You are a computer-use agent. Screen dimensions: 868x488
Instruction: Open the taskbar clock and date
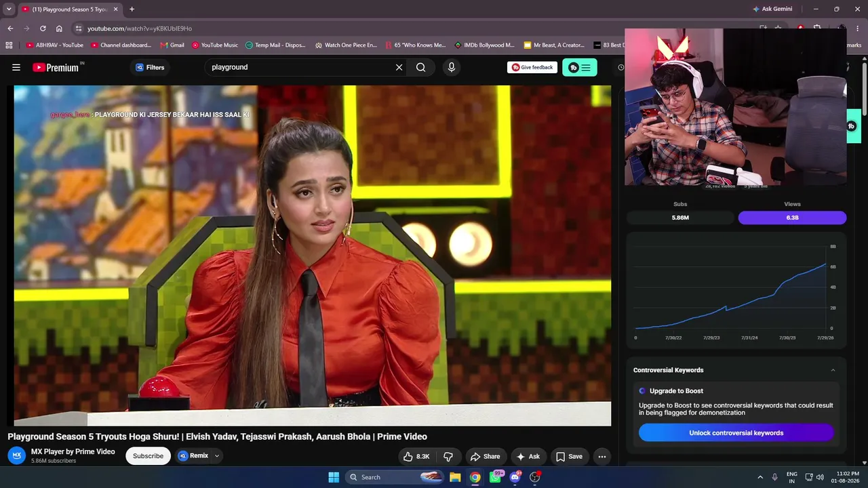point(845,477)
